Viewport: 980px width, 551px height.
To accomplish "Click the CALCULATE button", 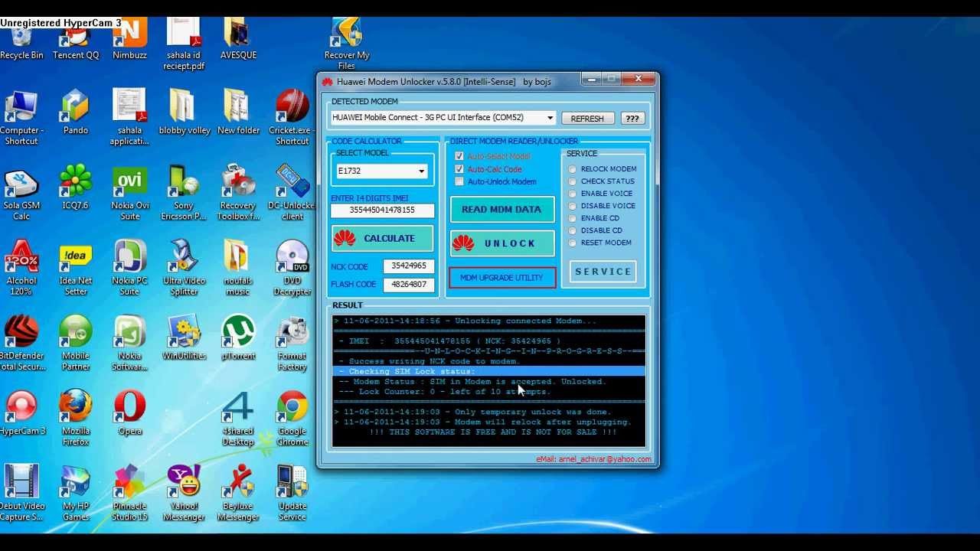I will [382, 239].
